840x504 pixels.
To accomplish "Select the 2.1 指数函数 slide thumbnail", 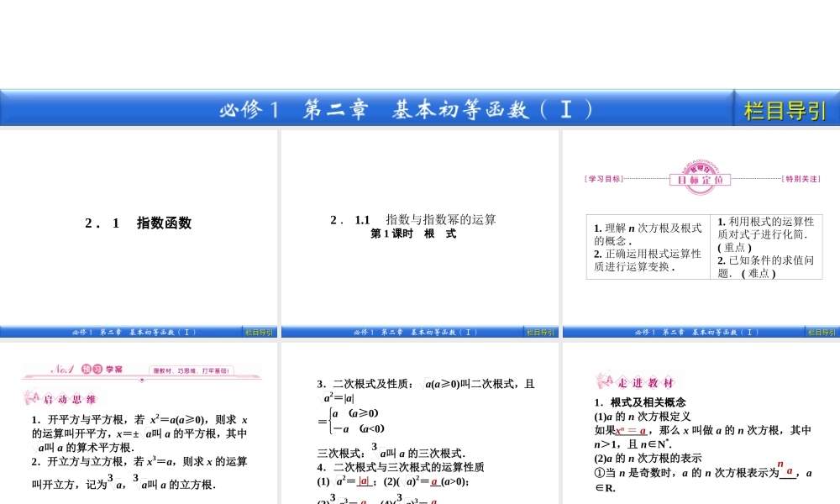I will 139,223.
